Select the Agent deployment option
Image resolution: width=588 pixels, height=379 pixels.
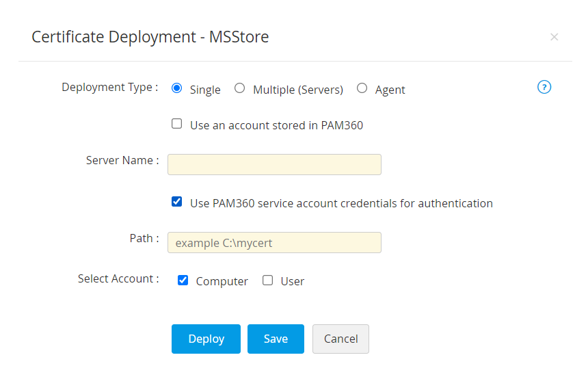point(362,88)
